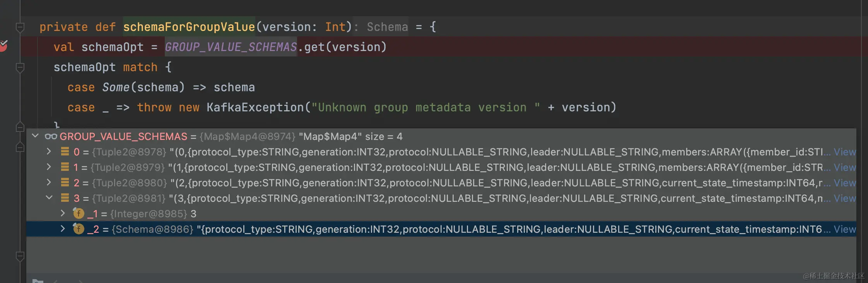The image size is (868, 283).
Task: Expand the _1 Integer@8985 field
Action: coord(63,213)
